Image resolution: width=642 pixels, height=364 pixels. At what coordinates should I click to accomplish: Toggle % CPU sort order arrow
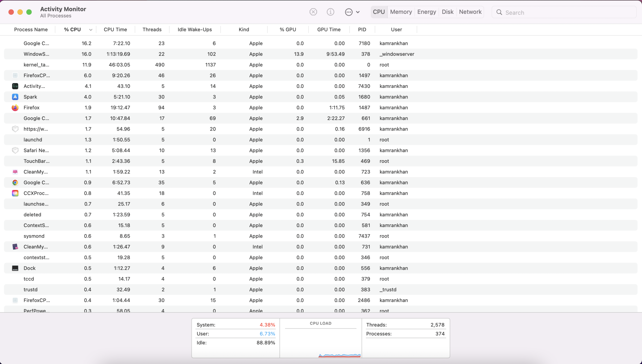(91, 30)
